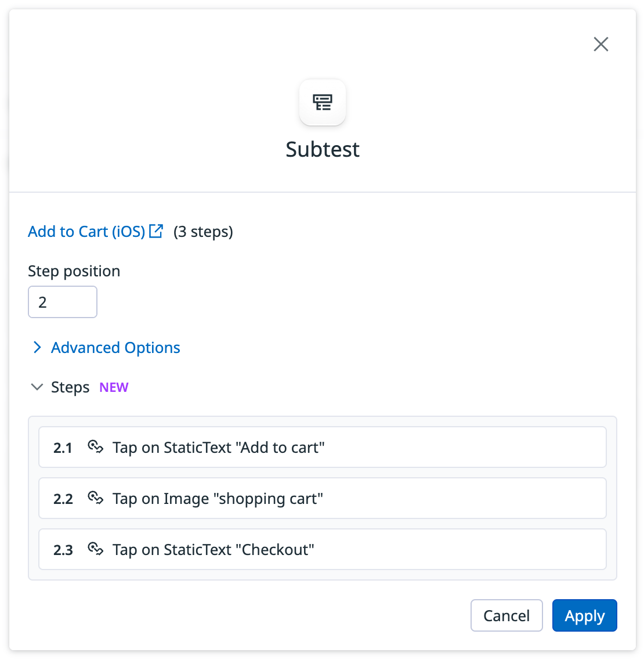
Task: Open the subtest via the external link icon
Action: [155, 230]
